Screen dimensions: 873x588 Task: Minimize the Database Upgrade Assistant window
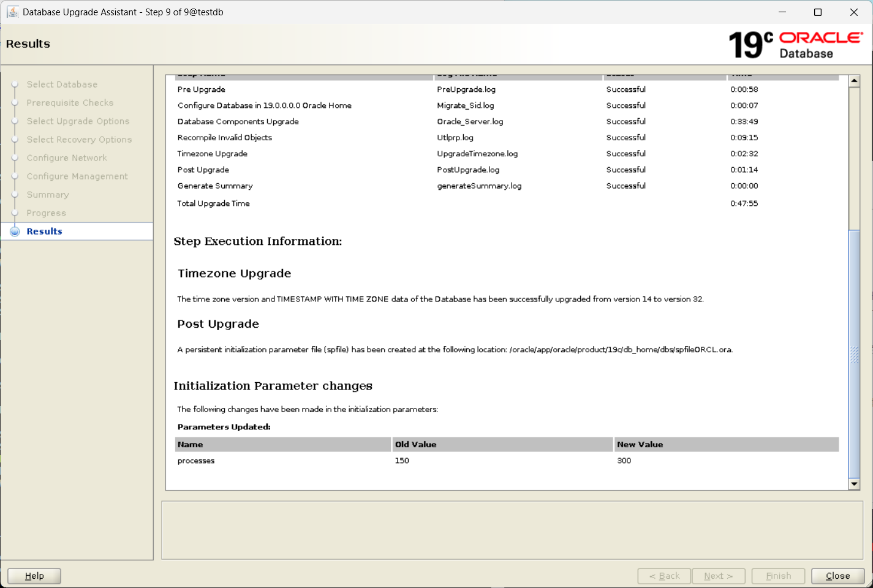pos(782,12)
